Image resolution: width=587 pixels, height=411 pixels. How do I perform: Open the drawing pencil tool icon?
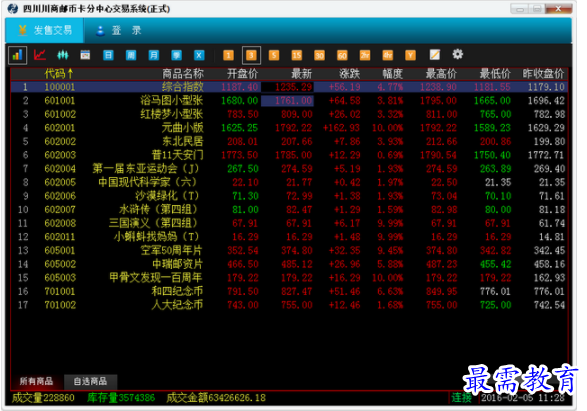[x=435, y=55]
